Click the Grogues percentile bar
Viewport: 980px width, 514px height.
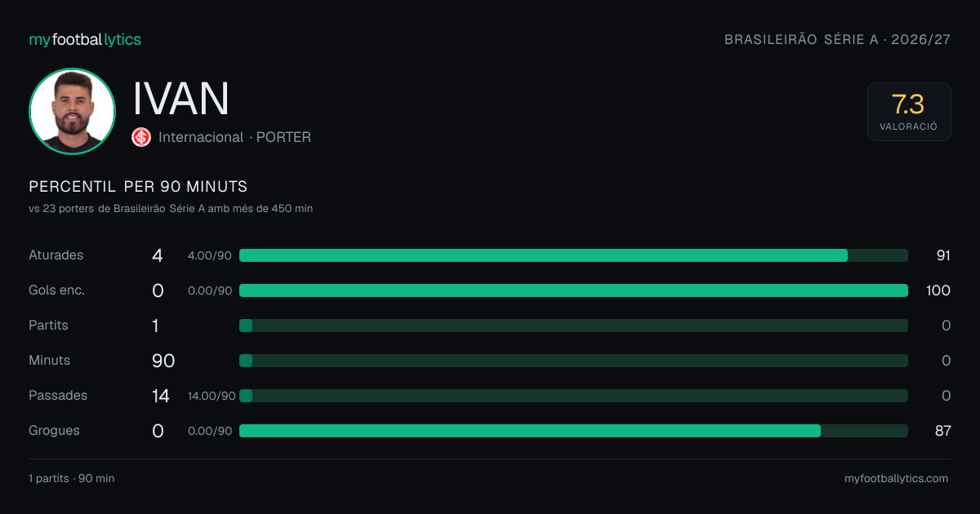573,431
